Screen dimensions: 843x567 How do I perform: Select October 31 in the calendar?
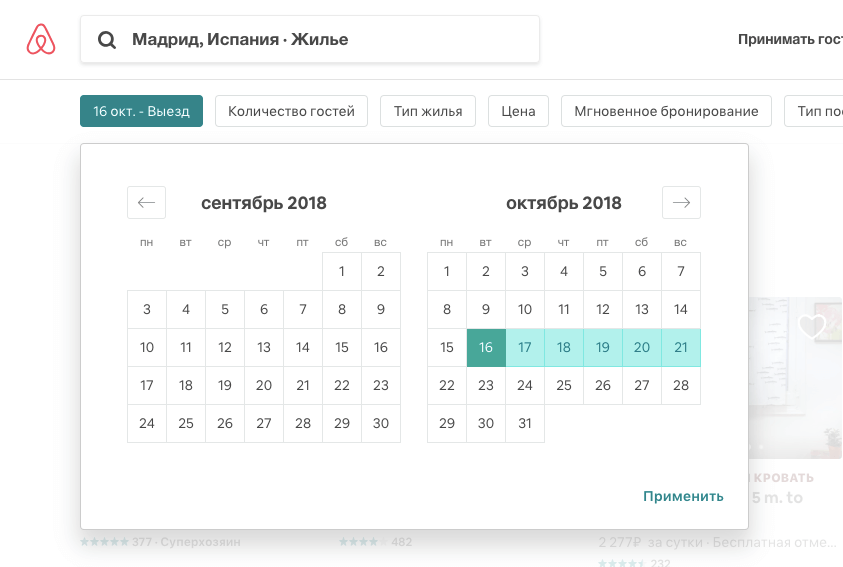525,424
